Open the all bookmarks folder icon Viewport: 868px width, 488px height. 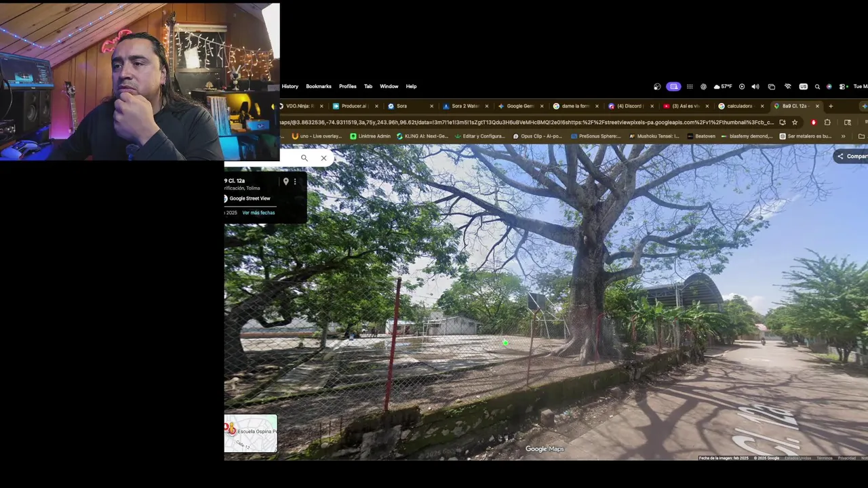(861, 136)
